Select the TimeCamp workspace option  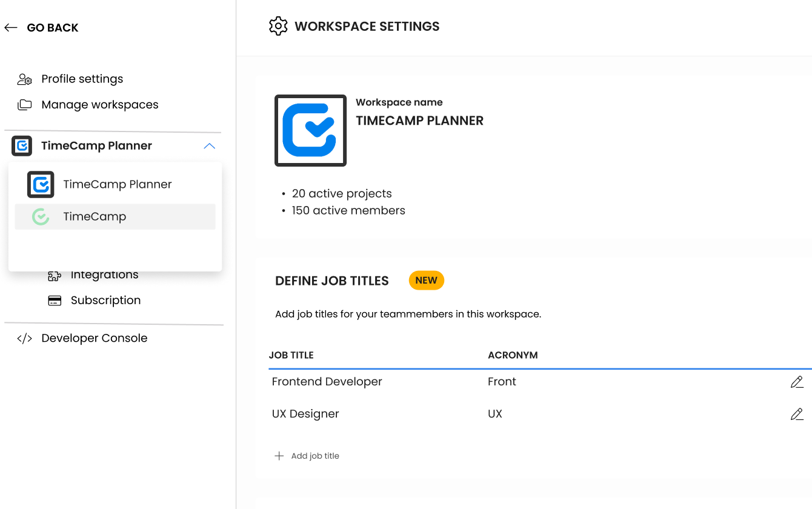(115, 217)
